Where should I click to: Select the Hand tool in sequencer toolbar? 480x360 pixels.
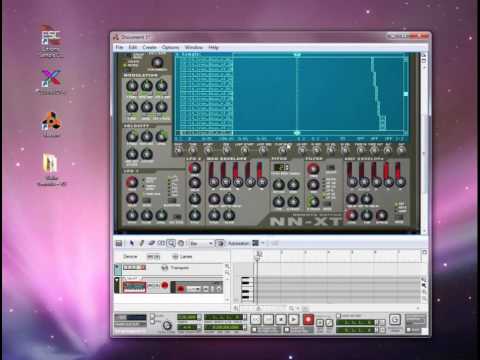pos(181,243)
